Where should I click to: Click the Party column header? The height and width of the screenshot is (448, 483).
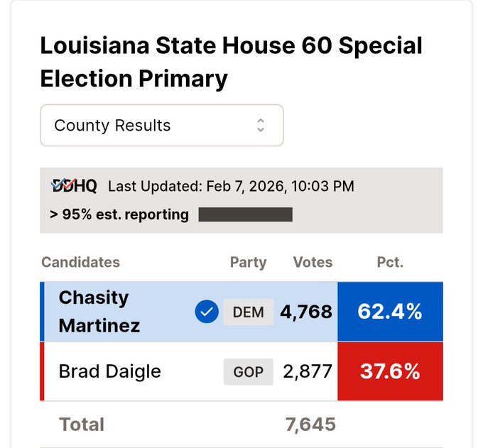click(x=248, y=262)
